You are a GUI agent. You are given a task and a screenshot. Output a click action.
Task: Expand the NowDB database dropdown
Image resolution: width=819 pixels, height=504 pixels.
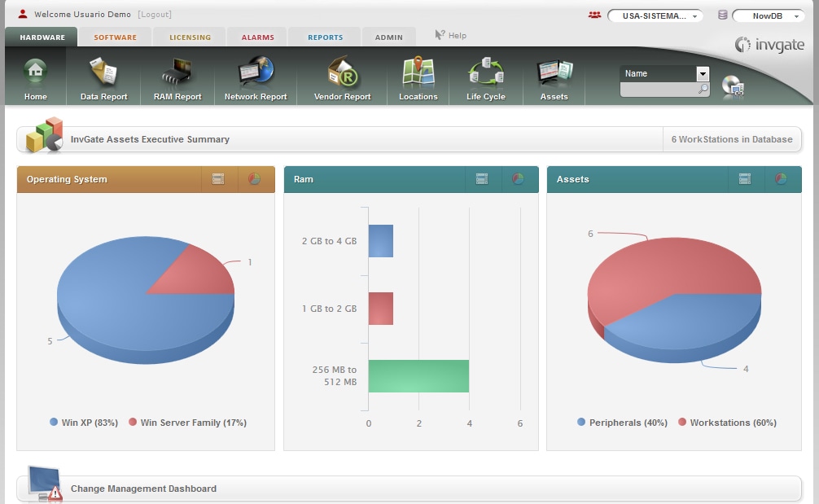(x=769, y=15)
